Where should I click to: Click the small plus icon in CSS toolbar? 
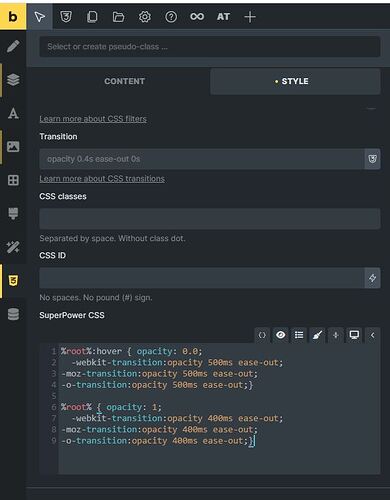[336, 335]
